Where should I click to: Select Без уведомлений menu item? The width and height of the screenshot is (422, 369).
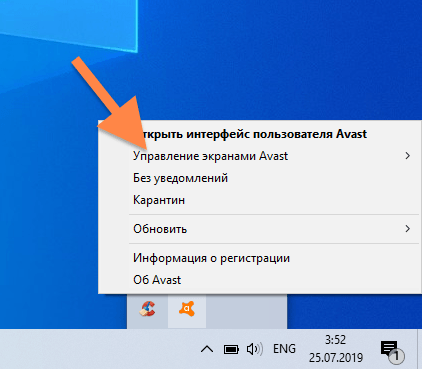259,178
